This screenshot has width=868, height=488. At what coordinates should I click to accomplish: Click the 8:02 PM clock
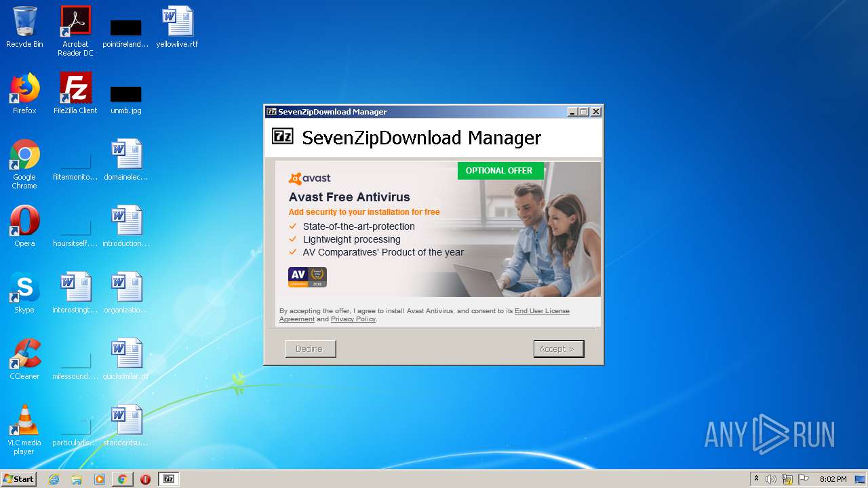pos(833,479)
